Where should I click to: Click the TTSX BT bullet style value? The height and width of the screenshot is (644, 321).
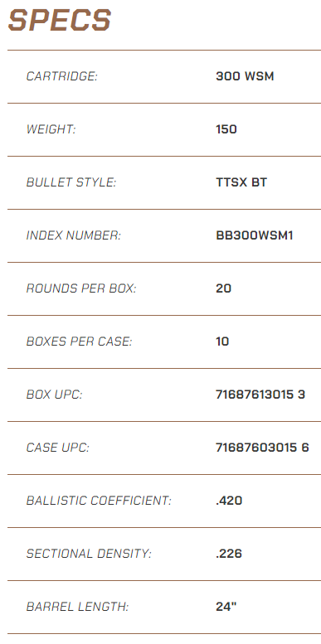(x=241, y=182)
